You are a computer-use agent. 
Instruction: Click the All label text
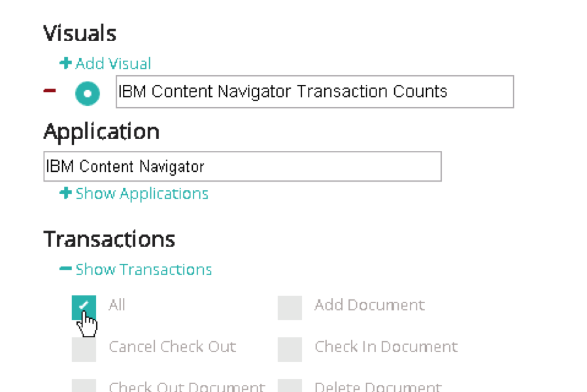click(x=117, y=305)
